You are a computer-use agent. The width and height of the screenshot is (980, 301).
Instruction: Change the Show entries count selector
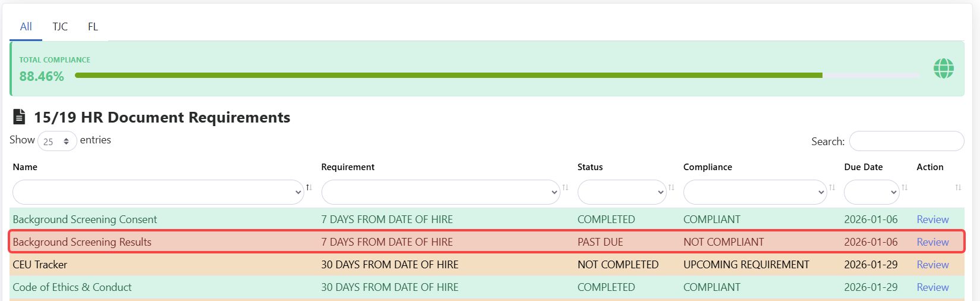[x=57, y=141]
